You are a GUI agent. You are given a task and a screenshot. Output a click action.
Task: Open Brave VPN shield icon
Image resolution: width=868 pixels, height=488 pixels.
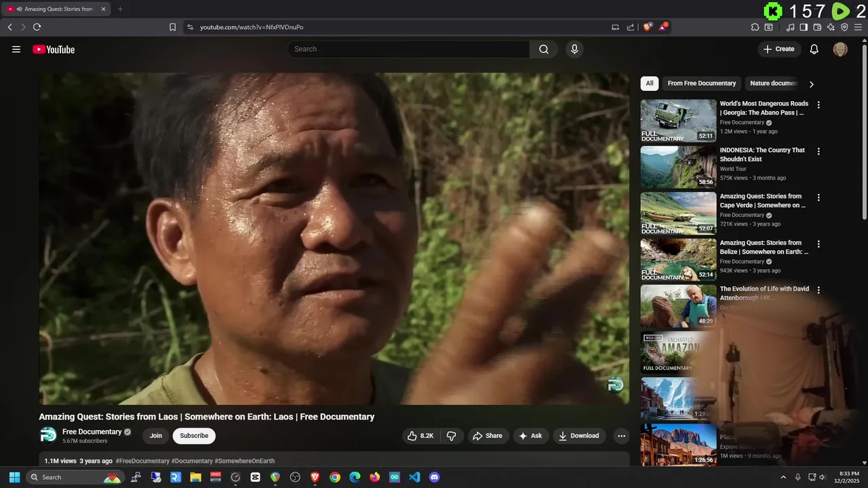(x=844, y=27)
